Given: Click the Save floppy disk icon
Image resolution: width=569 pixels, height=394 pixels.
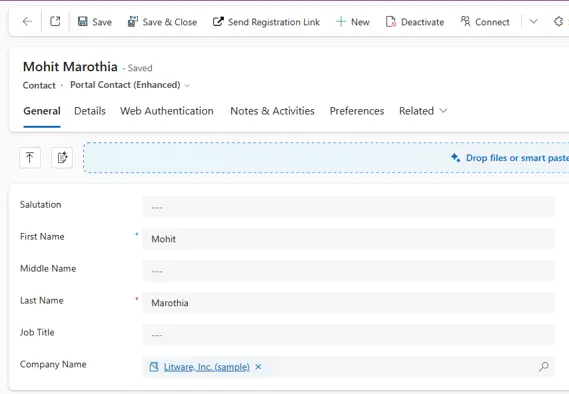Looking at the screenshot, I should click(83, 21).
